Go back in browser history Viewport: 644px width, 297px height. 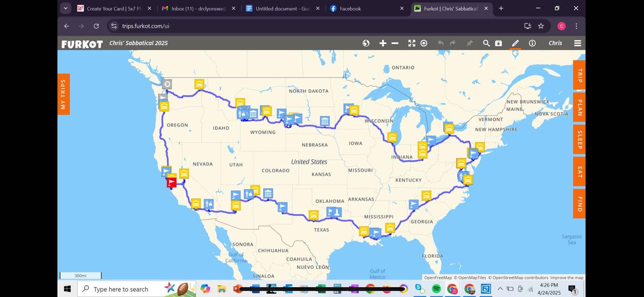[x=67, y=26]
